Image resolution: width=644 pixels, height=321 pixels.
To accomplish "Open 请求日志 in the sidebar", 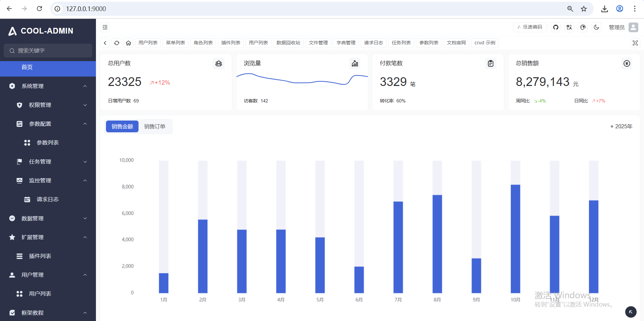I will (x=48, y=199).
